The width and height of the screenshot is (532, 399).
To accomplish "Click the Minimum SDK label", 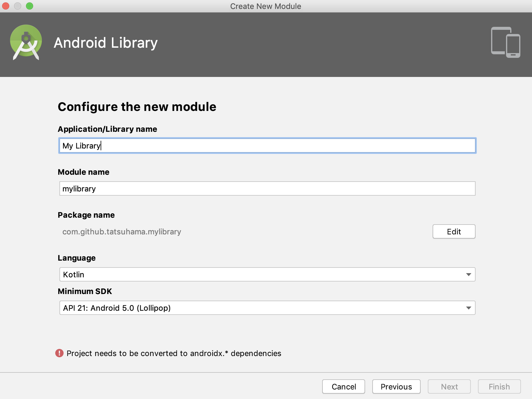I will [x=85, y=291].
